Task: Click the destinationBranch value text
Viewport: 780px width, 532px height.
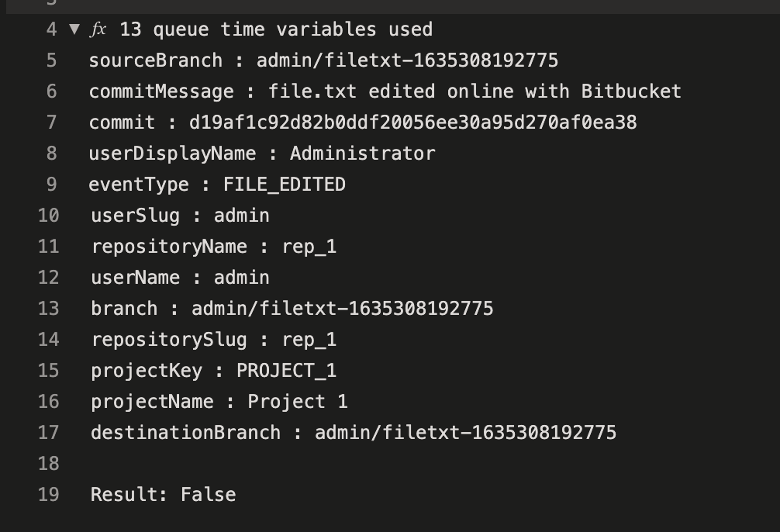Action: (465, 433)
